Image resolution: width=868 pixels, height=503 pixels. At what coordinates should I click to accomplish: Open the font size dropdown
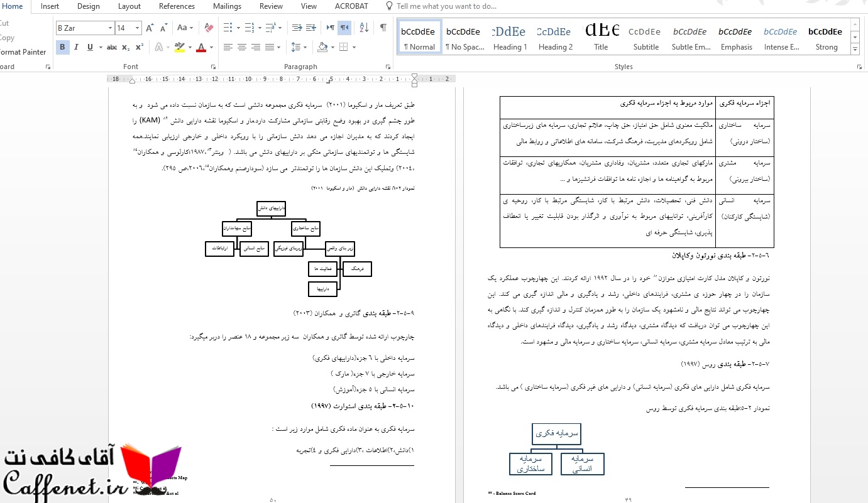click(x=138, y=28)
